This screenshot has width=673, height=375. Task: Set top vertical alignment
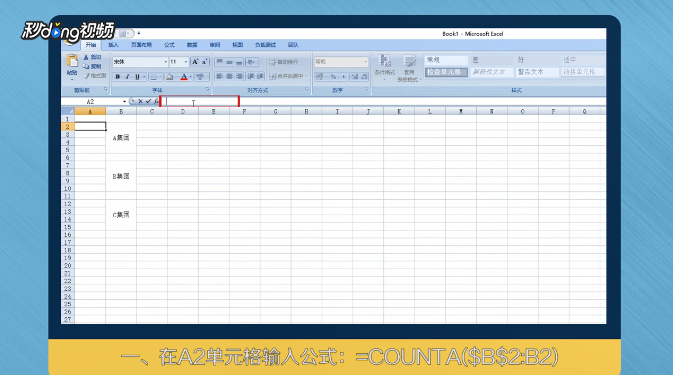coord(219,62)
